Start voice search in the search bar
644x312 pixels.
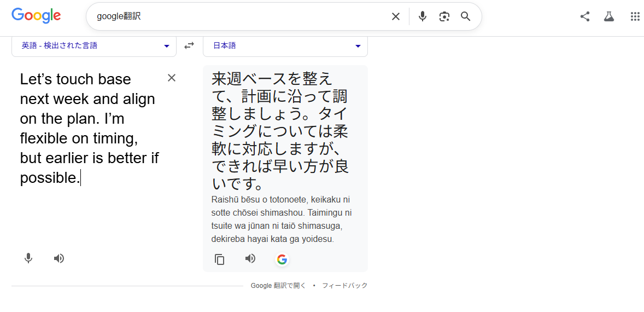(x=422, y=16)
